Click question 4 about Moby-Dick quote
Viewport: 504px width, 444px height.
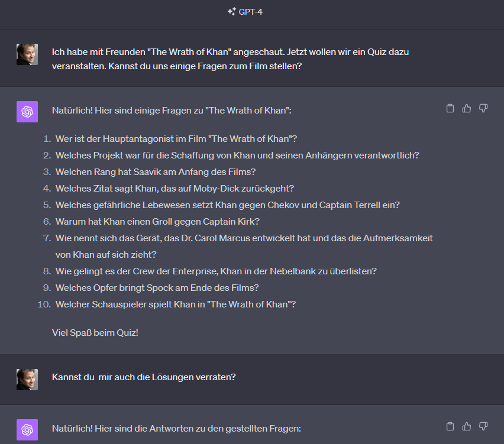[175, 189]
